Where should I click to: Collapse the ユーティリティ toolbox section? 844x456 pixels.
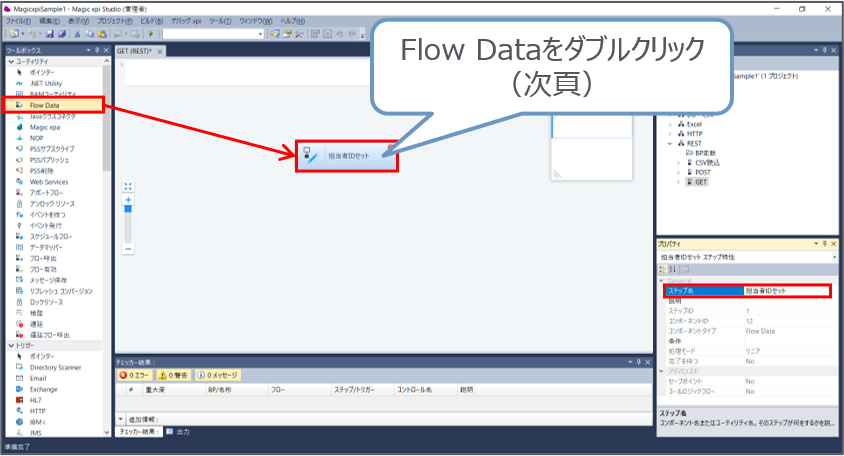pyautogui.click(x=6, y=61)
